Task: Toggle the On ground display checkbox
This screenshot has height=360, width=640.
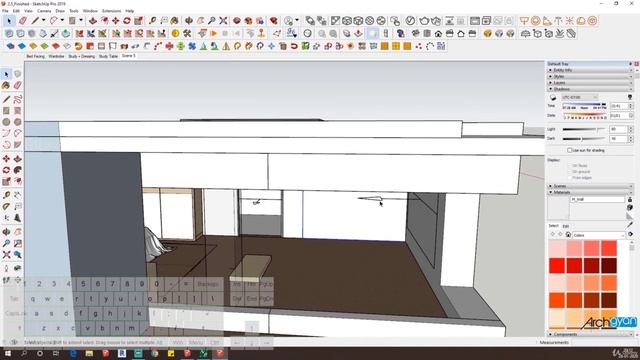Action: tap(569, 172)
